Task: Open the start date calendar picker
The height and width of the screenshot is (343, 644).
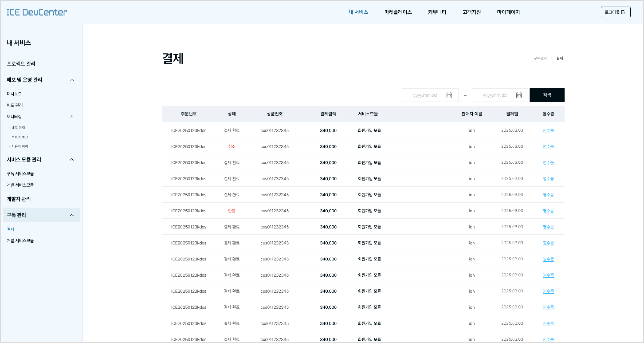Action: pyautogui.click(x=449, y=95)
